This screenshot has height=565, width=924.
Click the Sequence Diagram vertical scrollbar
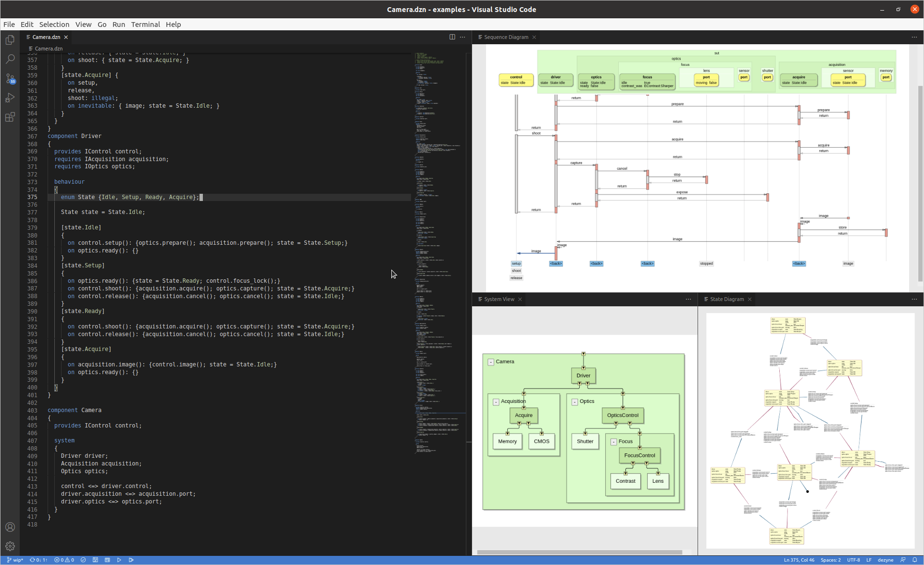[920, 183]
